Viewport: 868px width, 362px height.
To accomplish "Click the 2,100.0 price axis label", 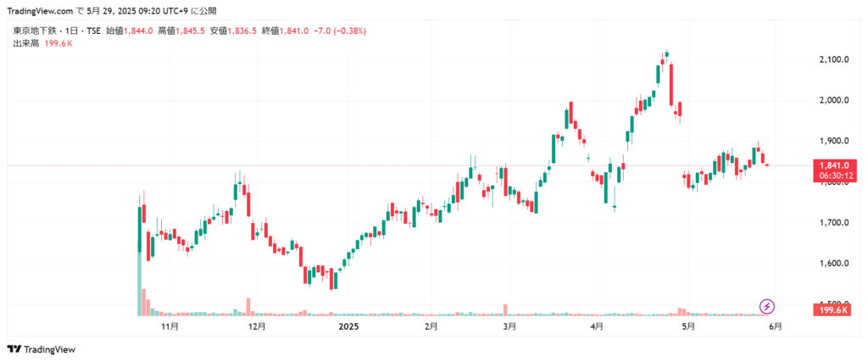I will [834, 59].
